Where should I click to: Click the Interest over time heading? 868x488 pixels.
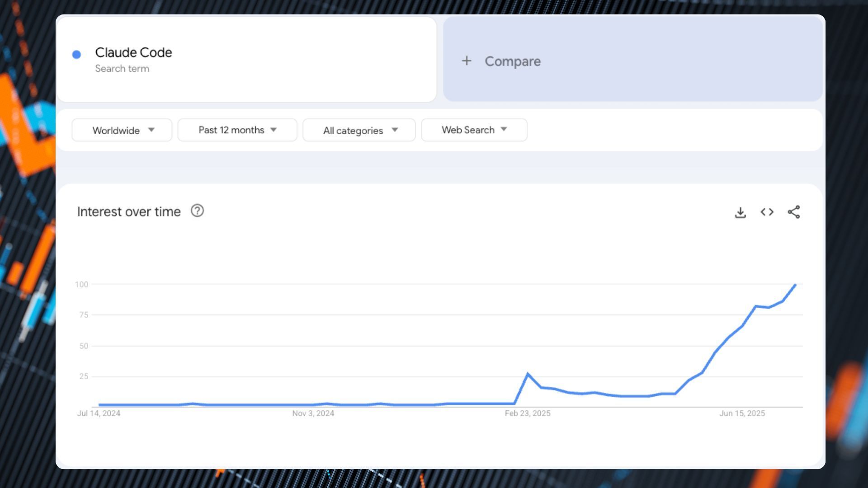tap(129, 211)
